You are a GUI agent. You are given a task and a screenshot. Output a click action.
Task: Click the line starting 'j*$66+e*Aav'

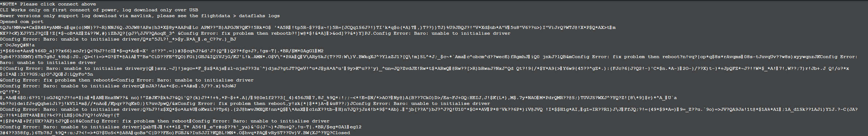[x=162, y=51]
